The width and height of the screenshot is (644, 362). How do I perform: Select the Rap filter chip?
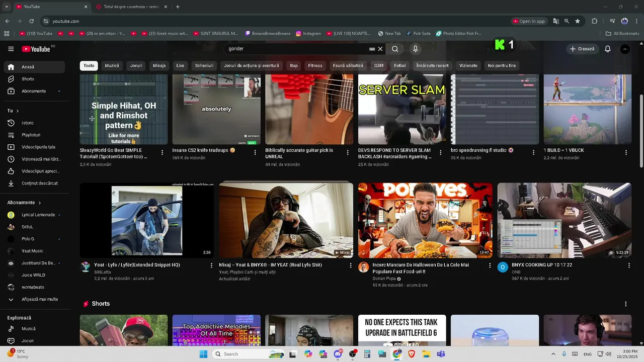click(294, 65)
